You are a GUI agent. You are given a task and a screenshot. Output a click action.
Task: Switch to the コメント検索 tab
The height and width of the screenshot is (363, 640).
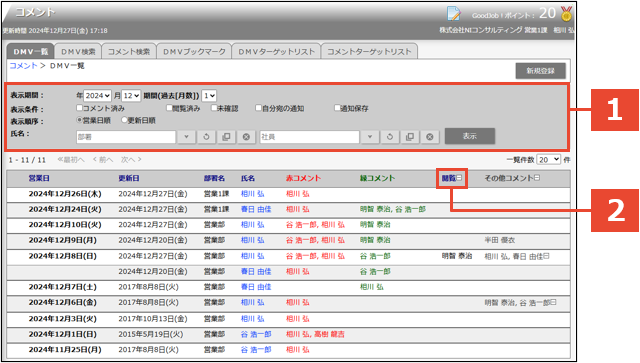click(129, 51)
